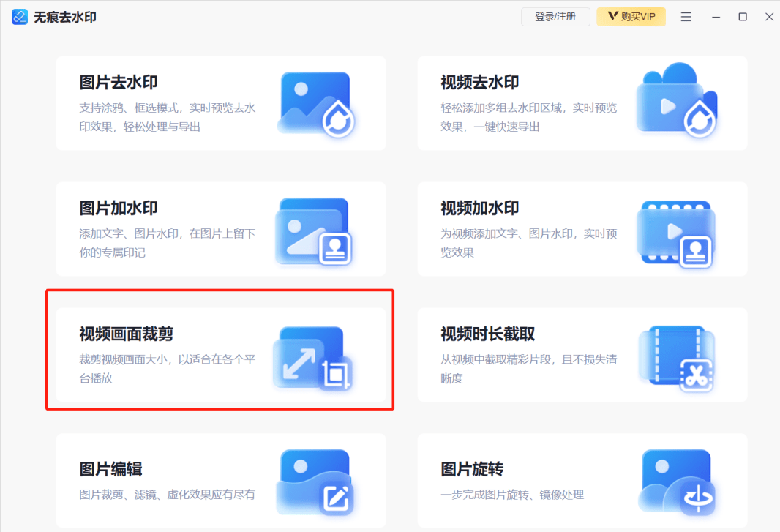This screenshot has height=532, width=780.
Task: Click the 视频画面裁剪 crop resize icon
Action: tap(313, 358)
